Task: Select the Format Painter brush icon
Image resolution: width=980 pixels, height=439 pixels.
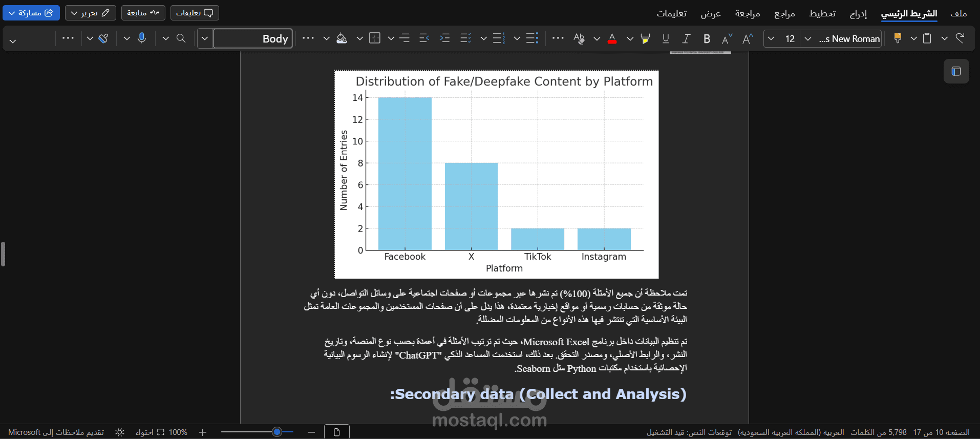Action: 897,38
